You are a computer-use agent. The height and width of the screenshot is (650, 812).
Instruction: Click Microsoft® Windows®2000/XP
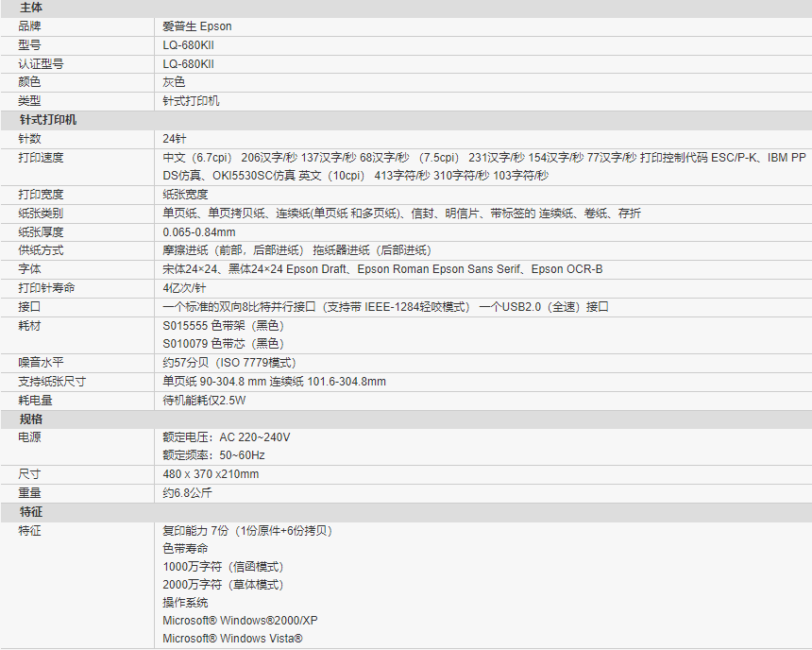tap(240, 621)
